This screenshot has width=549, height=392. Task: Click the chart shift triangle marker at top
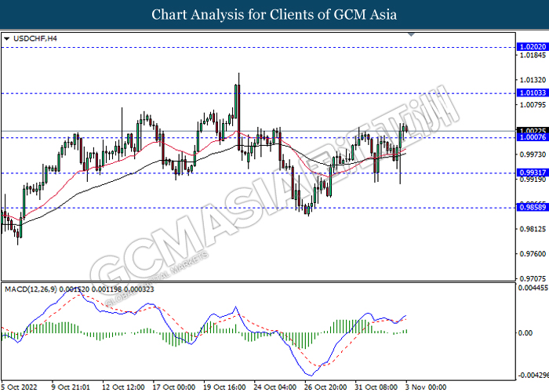point(412,34)
